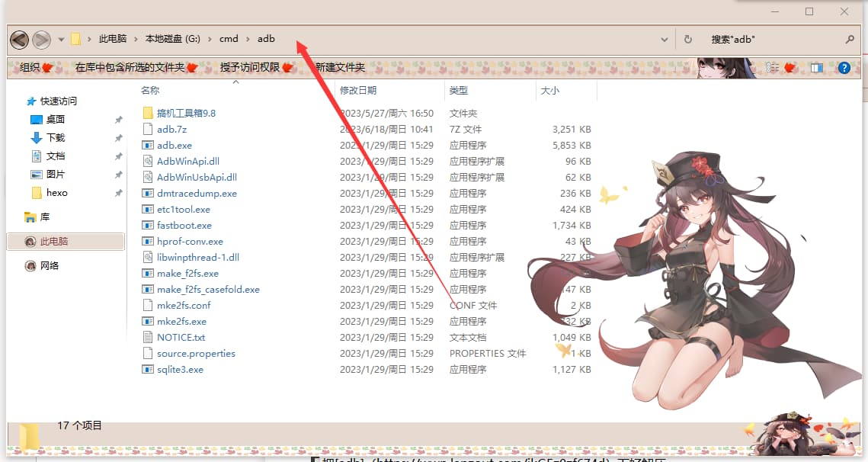Viewport: 868px width, 462px height.
Task: Click the 文档 documents icon in the sidebar
Action: click(x=37, y=156)
